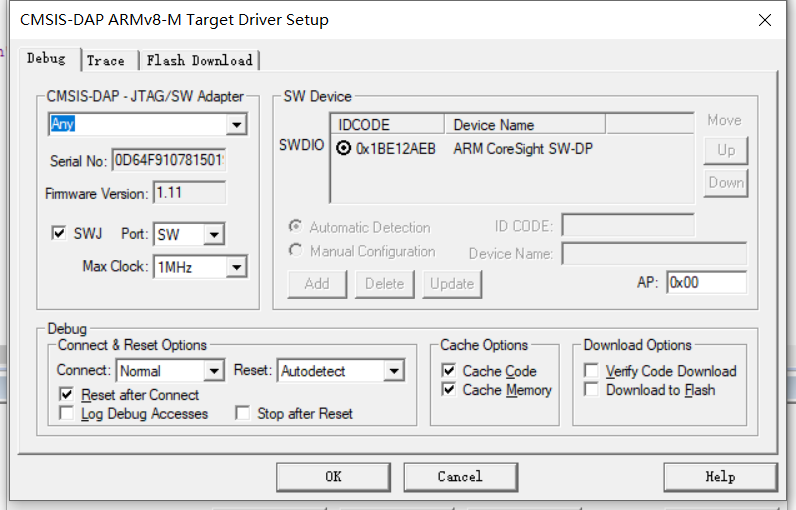Click the Serial No field
796x510 pixels.
tap(169, 160)
